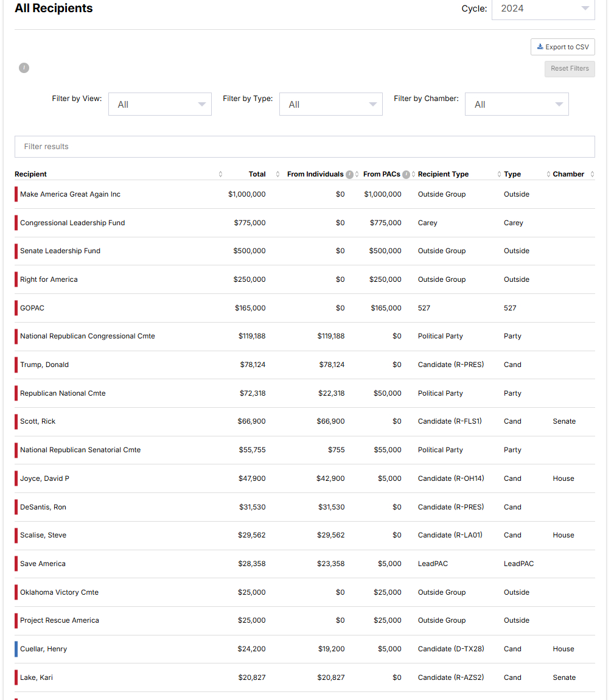Image resolution: width=614 pixels, height=700 pixels.
Task: Expand the Filter by Chamber dropdown
Action: [516, 104]
